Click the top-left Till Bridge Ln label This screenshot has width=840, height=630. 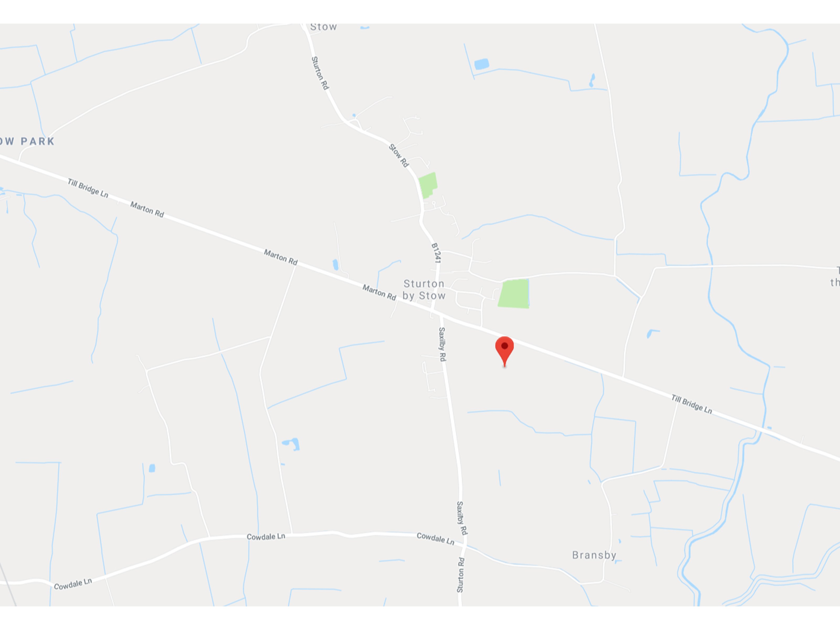pos(88,188)
